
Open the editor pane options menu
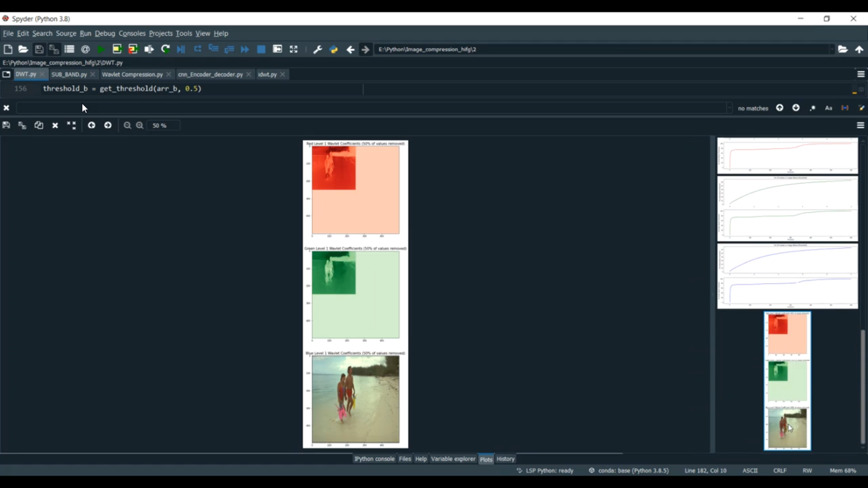point(860,75)
